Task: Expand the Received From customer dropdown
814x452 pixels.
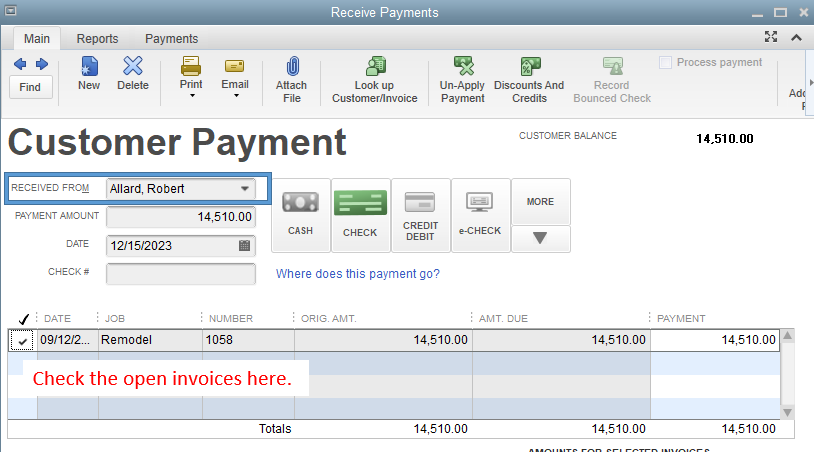Action: pos(245,188)
